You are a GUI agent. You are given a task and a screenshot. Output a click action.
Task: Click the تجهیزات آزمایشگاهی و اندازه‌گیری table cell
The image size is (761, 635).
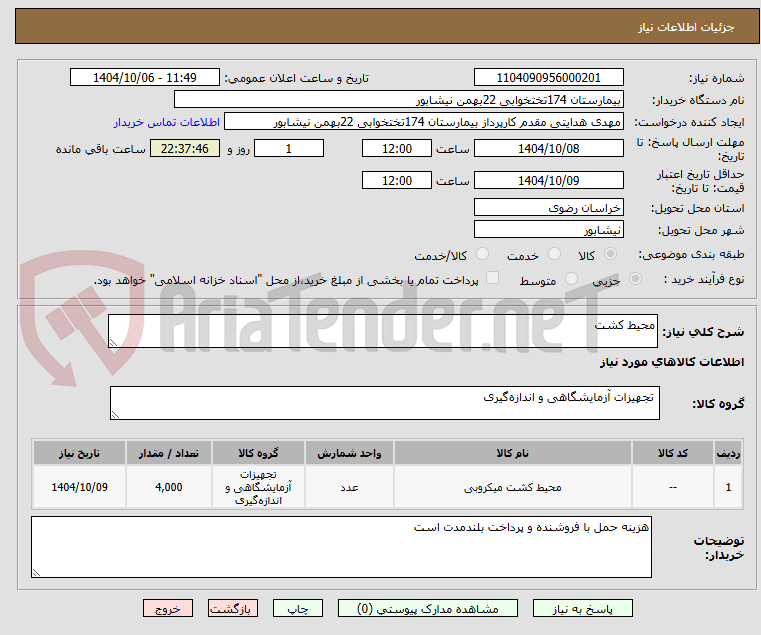click(258, 487)
